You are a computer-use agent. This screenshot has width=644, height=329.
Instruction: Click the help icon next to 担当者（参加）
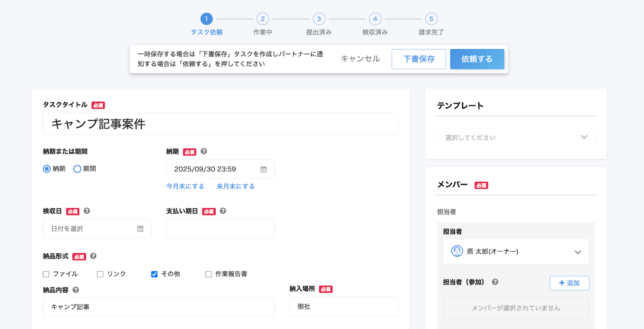coord(495,282)
